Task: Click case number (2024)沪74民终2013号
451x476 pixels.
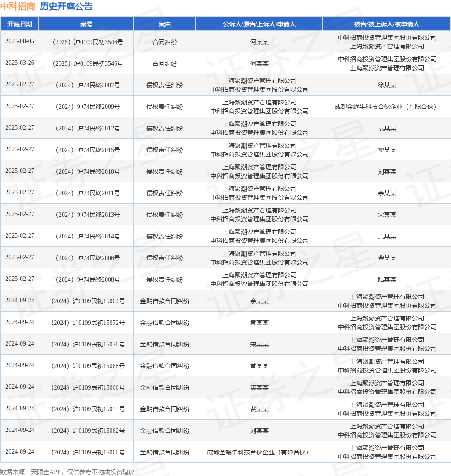Action: point(88,215)
